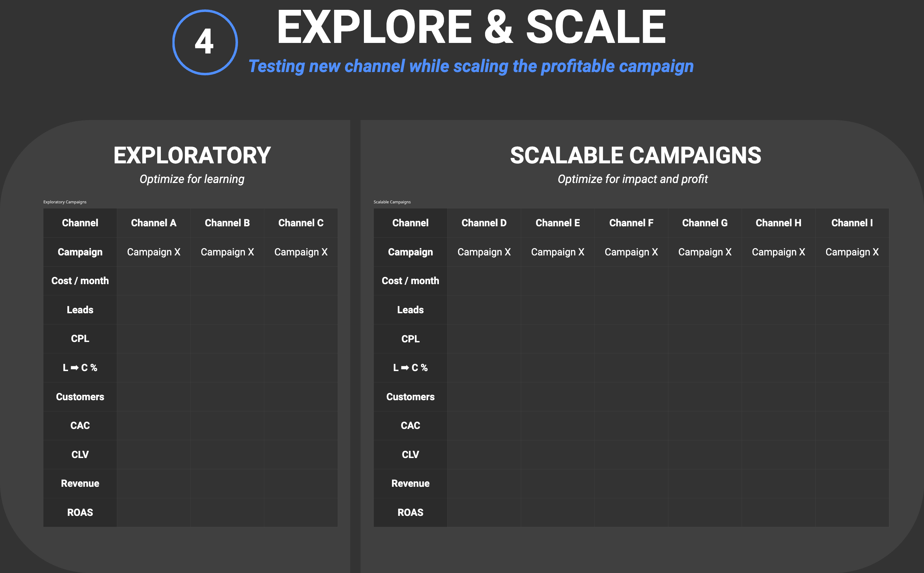Click the "Channel D" column header
924x573 pixels.
(x=484, y=223)
